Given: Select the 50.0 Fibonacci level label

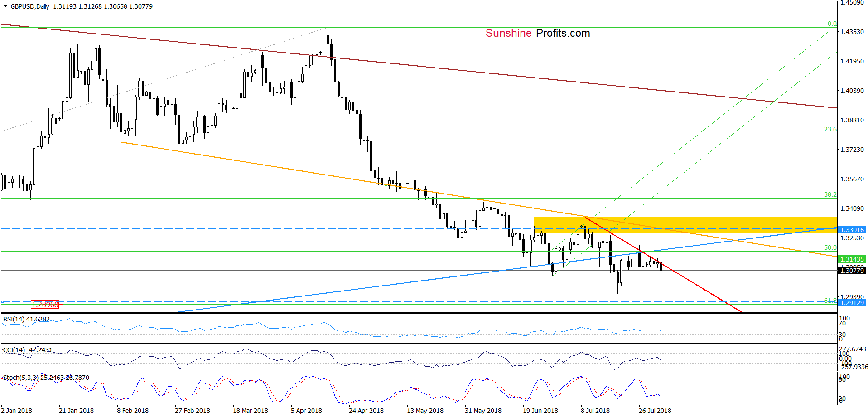Looking at the screenshot, I should click(830, 248).
